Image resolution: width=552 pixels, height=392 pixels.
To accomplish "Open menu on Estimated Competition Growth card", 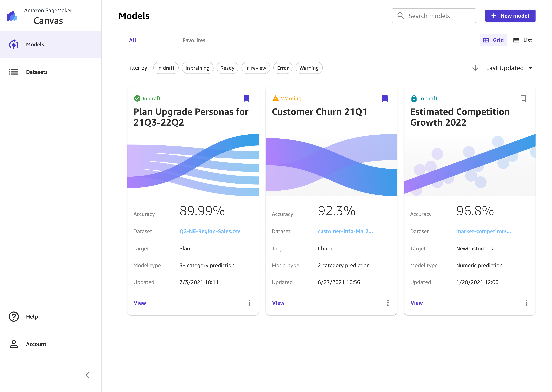I will point(526,303).
